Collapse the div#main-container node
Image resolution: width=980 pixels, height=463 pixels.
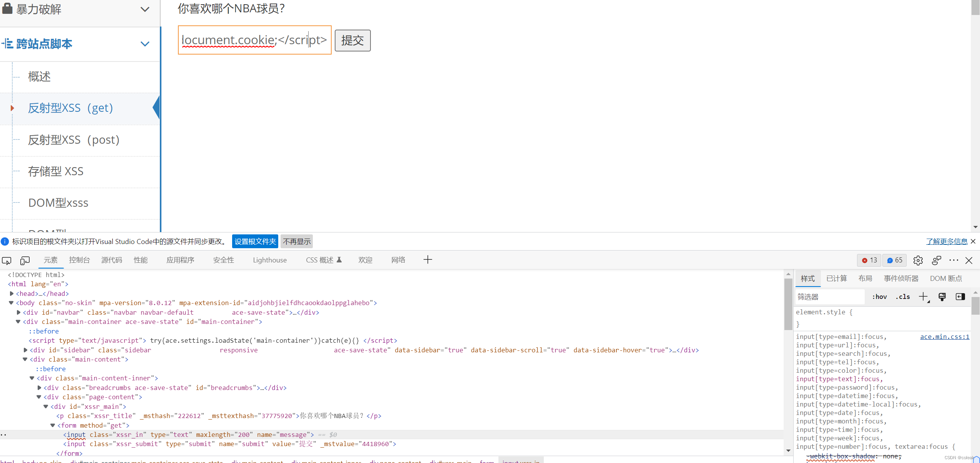click(x=18, y=322)
